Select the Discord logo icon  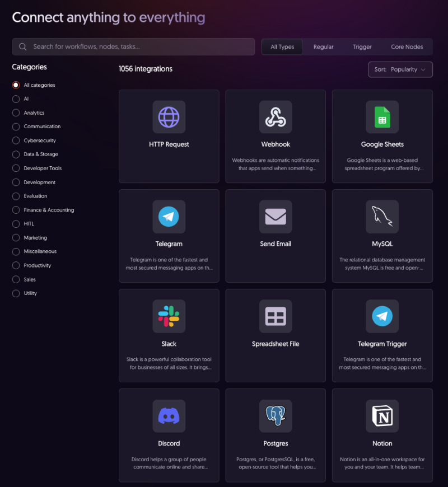[169, 416]
